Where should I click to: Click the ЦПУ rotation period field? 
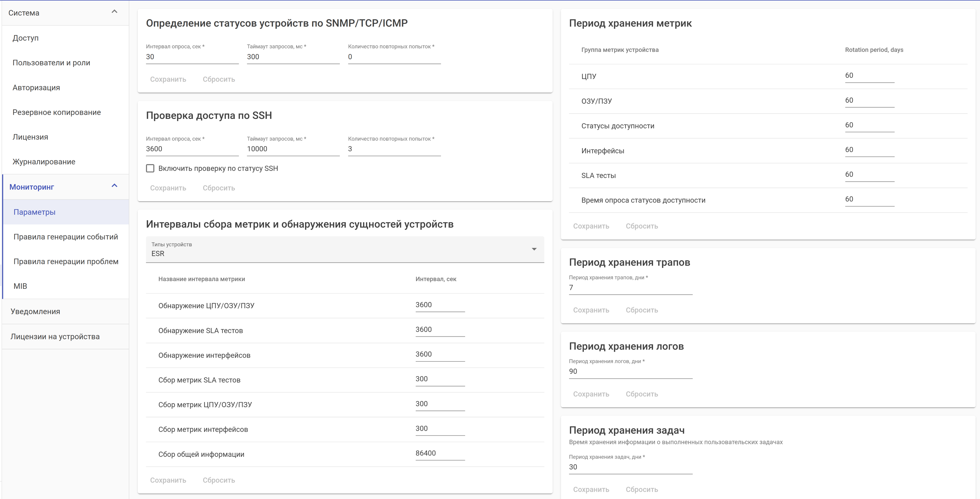click(x=869, y=76)
